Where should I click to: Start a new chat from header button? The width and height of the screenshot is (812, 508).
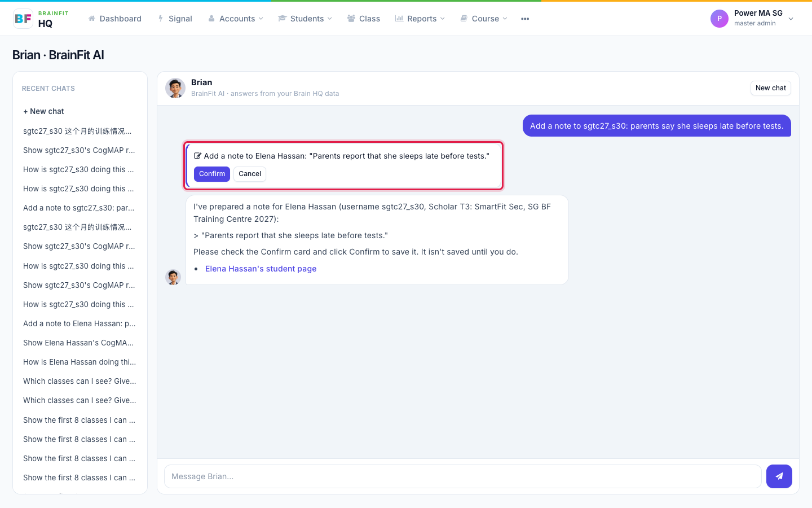(771, 88)
